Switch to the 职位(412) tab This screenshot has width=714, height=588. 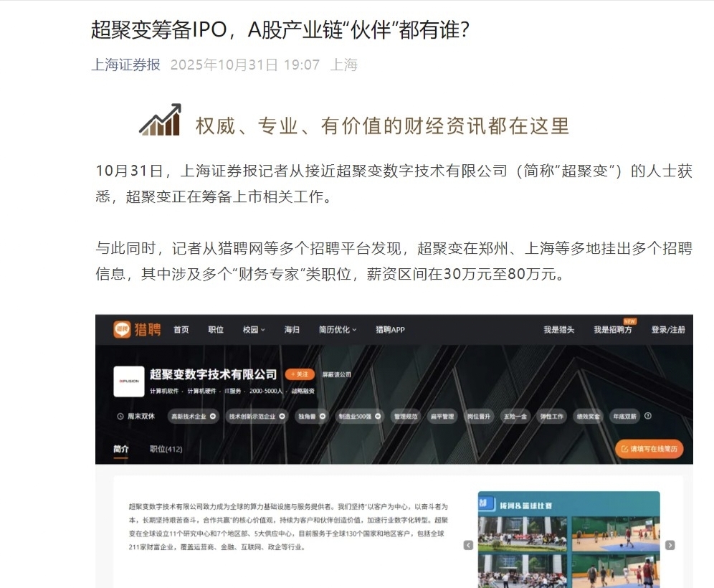click(166, 449)
